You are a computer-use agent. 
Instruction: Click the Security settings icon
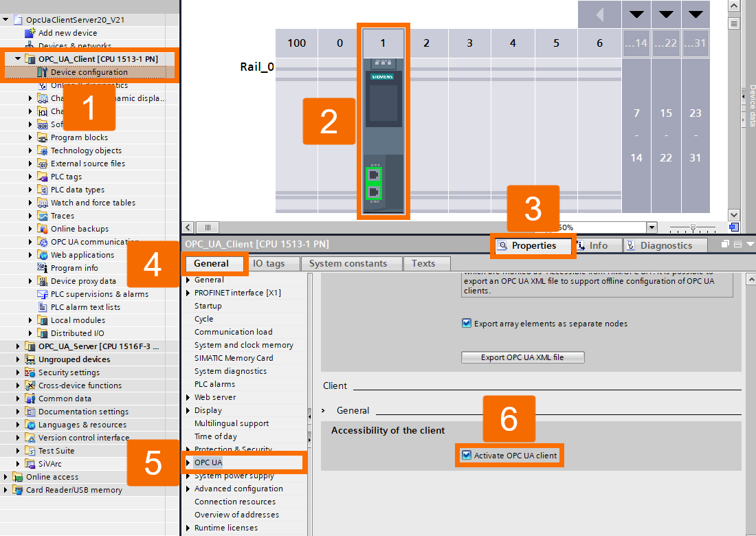(30, 372)
